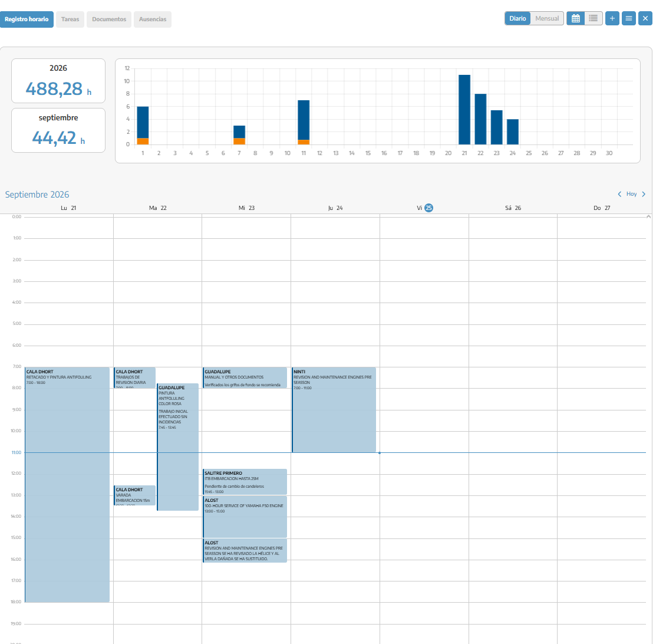Open the CALA DHORT antifouling entry on Monday
Image resolution: width=666 pixels, height=644 pixels.
pos(67,485)
